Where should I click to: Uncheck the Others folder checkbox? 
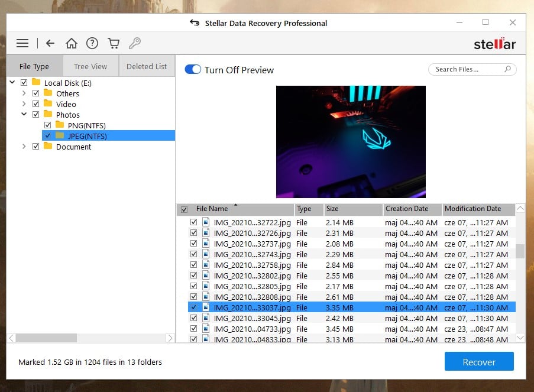coord(35,93)
